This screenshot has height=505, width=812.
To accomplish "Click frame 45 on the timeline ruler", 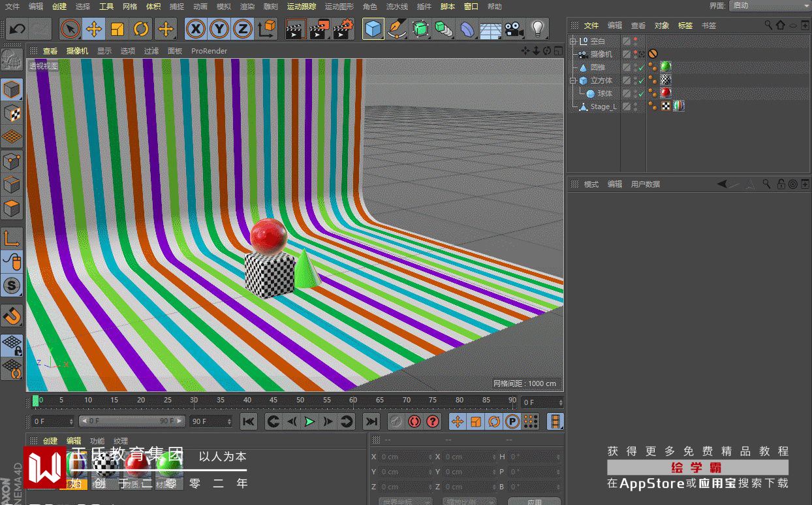I will 273,400.
